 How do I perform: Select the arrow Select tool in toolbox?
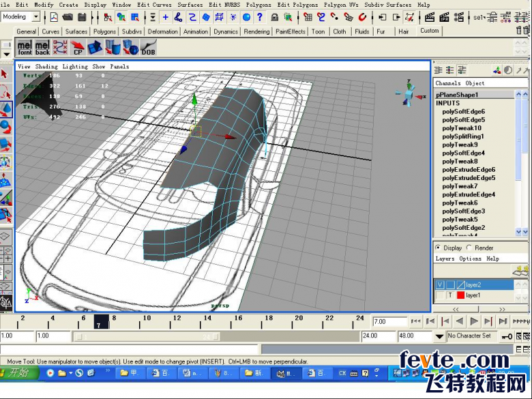[5, 74]
